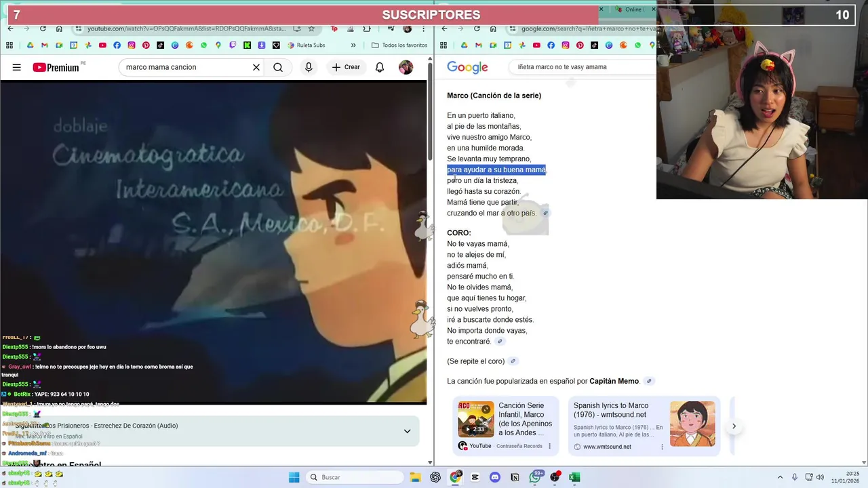The height and width of the screenshot is (488, 868).
Task: Click the YouTube window address bar URL
Action: (x=186, y=28)
